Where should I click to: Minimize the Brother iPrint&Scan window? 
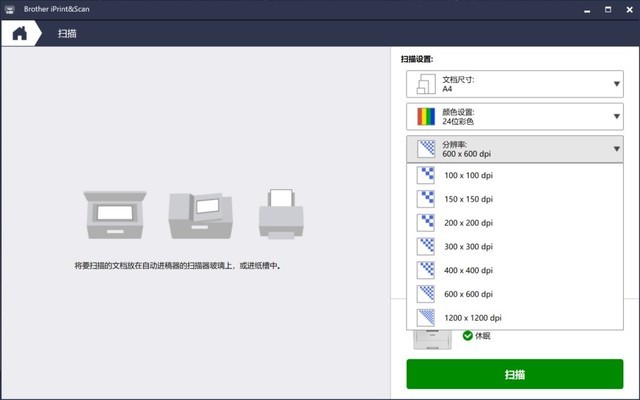point(587,10)
